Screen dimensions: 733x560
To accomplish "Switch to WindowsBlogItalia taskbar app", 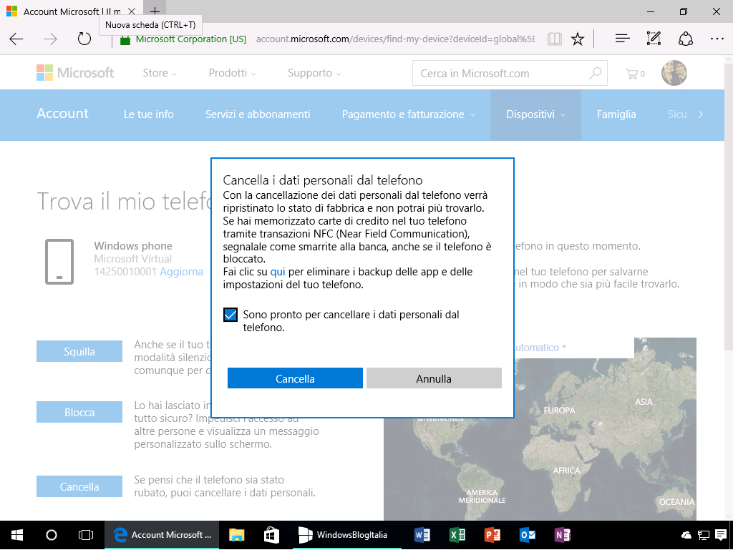I will [347, 535].
